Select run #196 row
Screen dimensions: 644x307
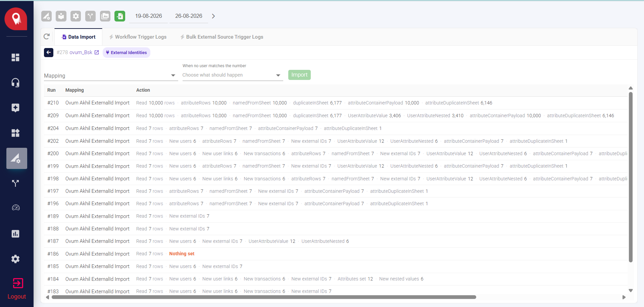click(x=336, y=204)
